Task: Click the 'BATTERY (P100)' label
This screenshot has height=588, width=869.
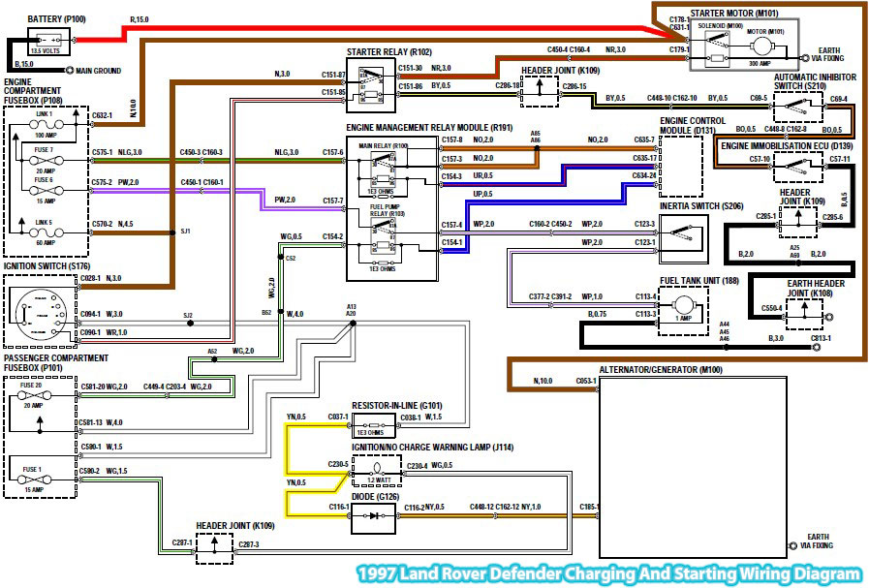Action: 56,18
